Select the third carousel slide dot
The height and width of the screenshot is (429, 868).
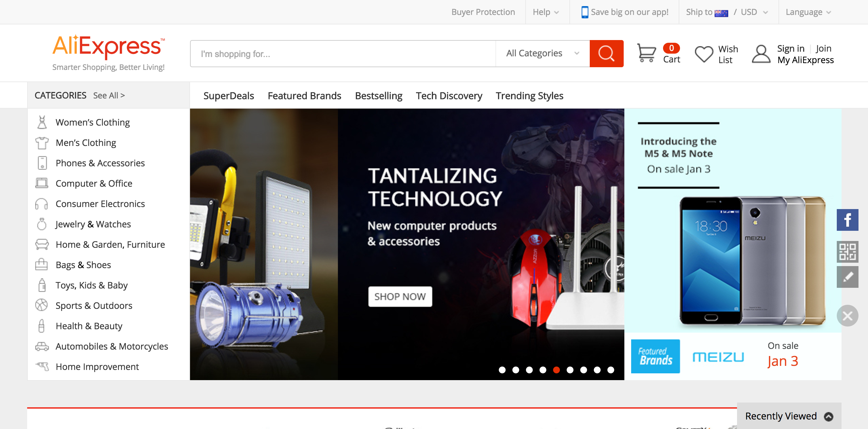tap(529, 370)
